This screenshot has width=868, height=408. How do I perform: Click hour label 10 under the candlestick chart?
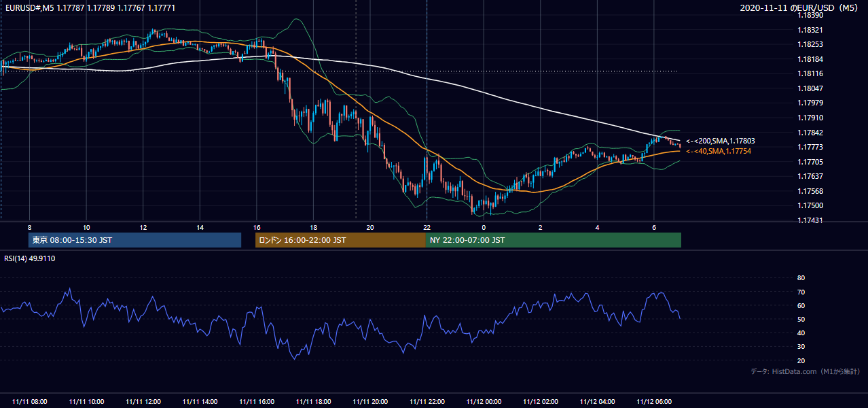point(86,227)
